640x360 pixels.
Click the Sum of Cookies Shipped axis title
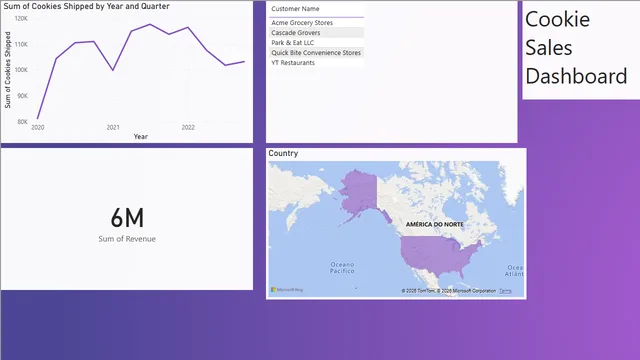coord(8,70)
